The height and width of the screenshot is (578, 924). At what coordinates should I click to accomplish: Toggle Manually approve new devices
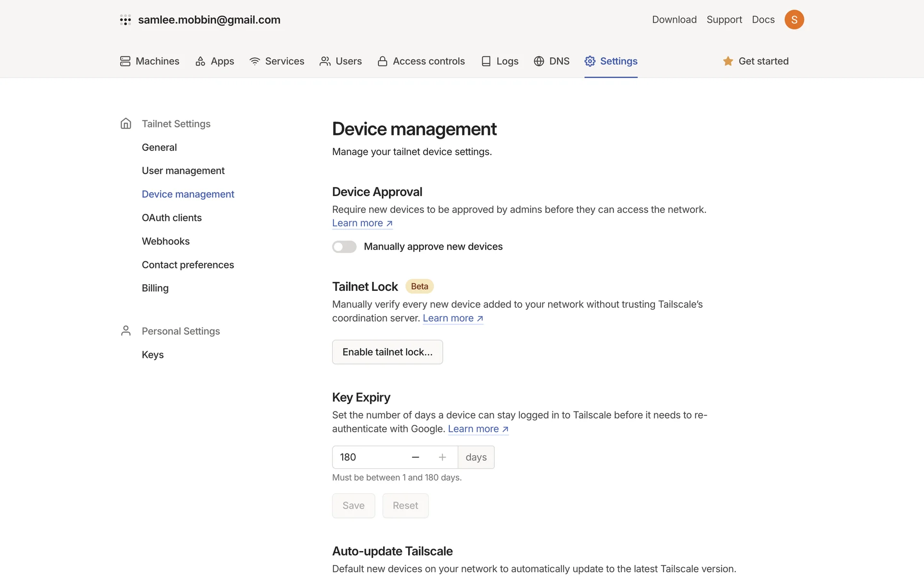point(344,247)
